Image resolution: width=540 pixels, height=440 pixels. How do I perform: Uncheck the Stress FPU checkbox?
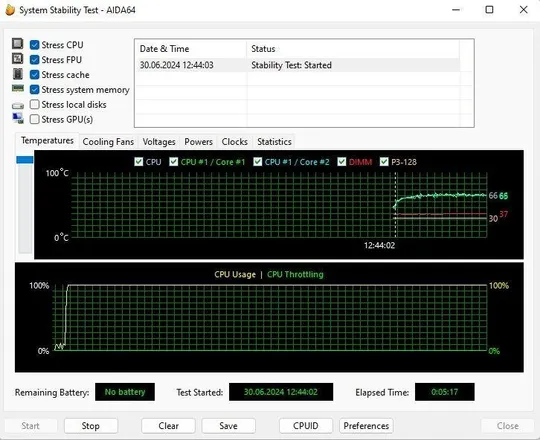point(34,60)
